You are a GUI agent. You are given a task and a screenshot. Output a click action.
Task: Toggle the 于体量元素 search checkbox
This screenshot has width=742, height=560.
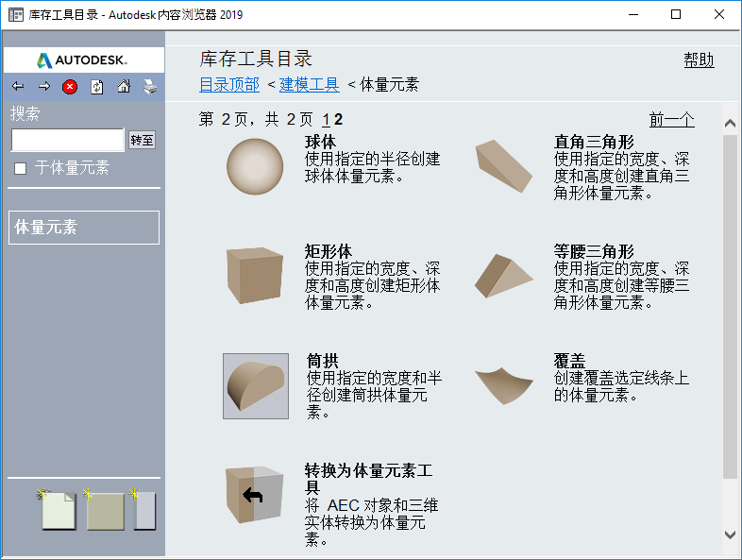point(21,168)
